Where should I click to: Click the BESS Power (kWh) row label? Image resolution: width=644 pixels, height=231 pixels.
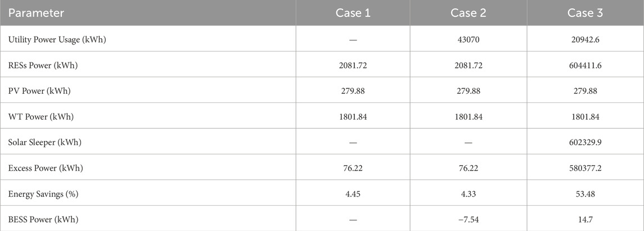43,220
